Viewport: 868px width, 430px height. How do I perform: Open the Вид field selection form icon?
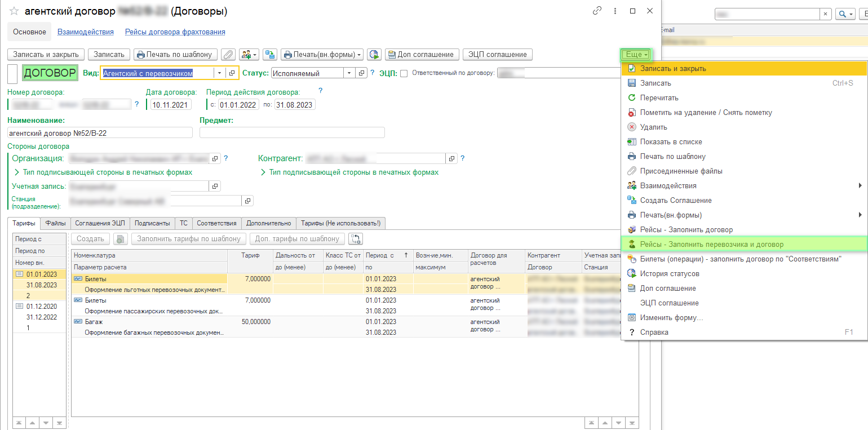click(x=232, y=73)
